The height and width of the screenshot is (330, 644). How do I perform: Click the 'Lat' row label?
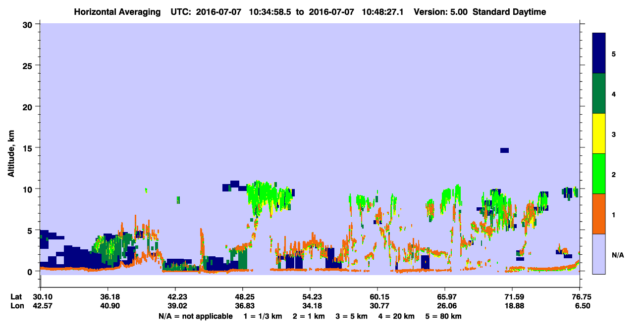(17, 297)
